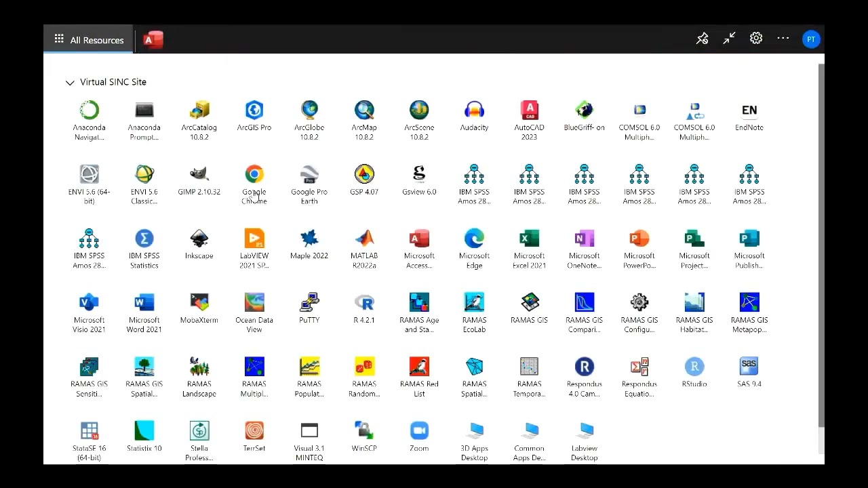
Task: Launch Microsoft OneNote
Action: click(584, 249)
